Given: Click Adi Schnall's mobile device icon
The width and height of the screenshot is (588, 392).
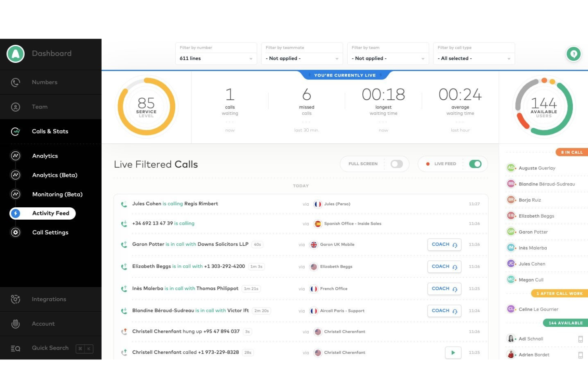Looking at the screenshot, I should coord(579,338).
